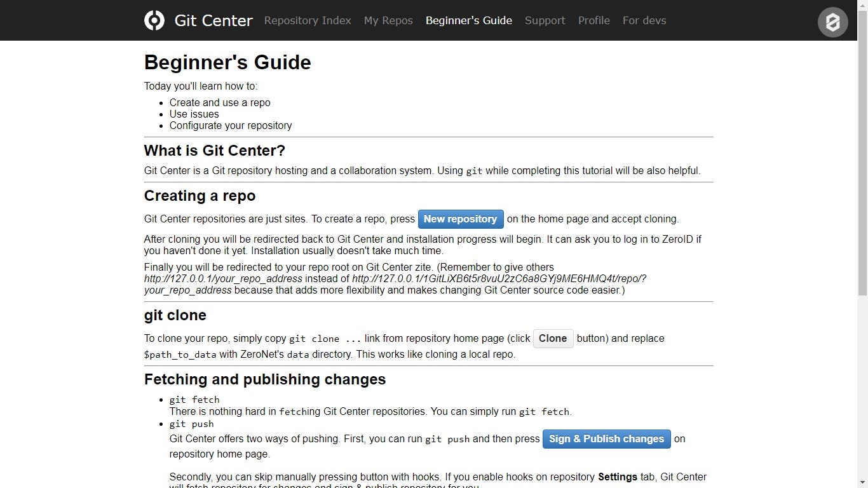Viewport: 868px width, 488px height.
Task: Click the bold Settings word in the text
Action: (x=617, y=477)
